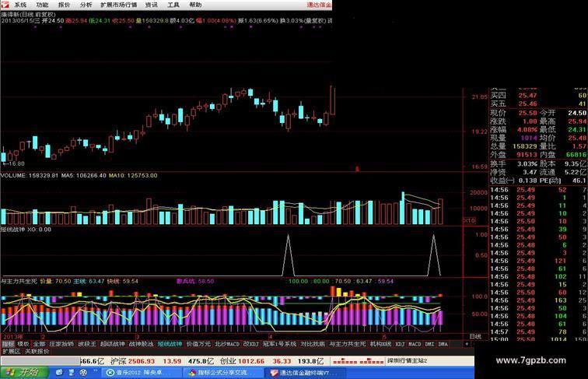Screen dimensions: 588x379
Task: Open the 通达信金融终端 taskbar window
Action: click(305, 373)
